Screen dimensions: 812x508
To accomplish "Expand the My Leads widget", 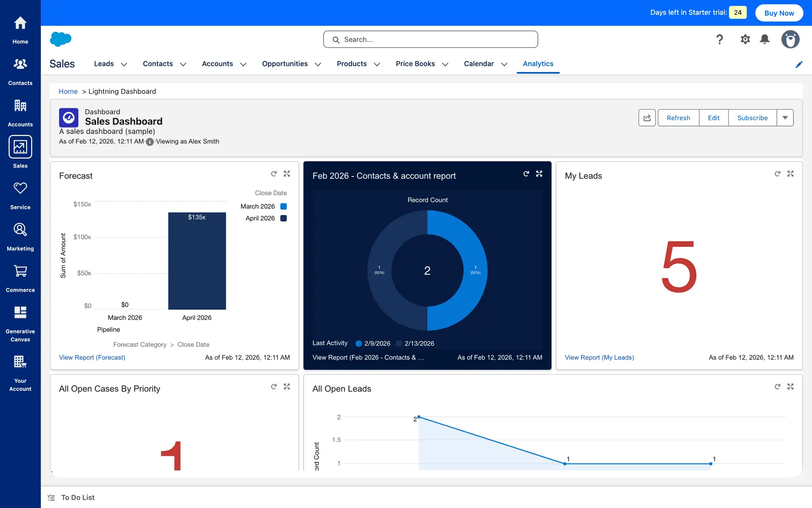I will pyautogui.click(x=790, y=174).
